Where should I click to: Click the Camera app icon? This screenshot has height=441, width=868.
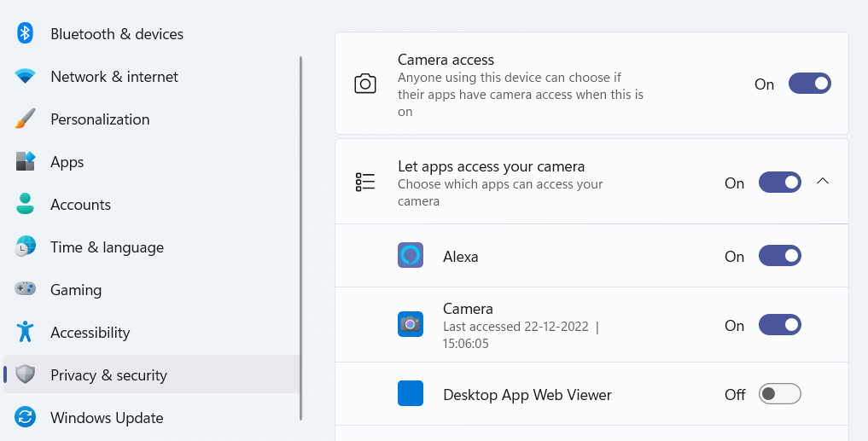411,323
